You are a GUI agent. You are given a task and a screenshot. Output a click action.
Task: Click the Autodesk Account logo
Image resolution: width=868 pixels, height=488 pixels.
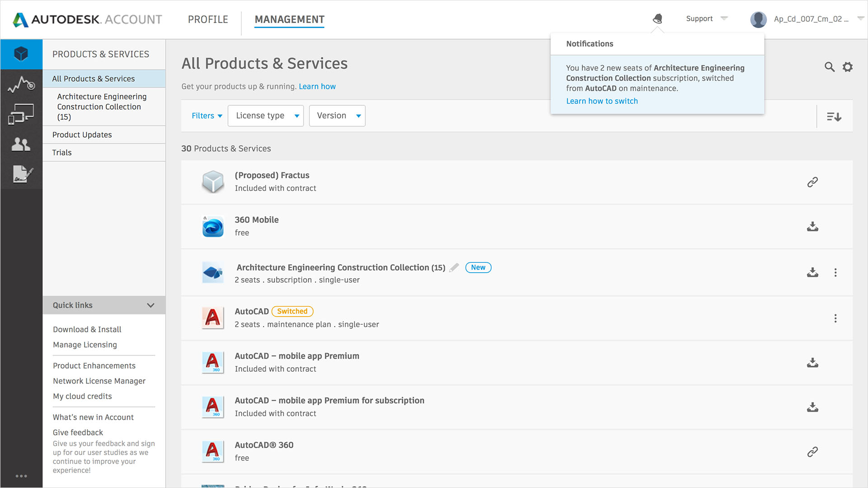(x=87, y=19)
